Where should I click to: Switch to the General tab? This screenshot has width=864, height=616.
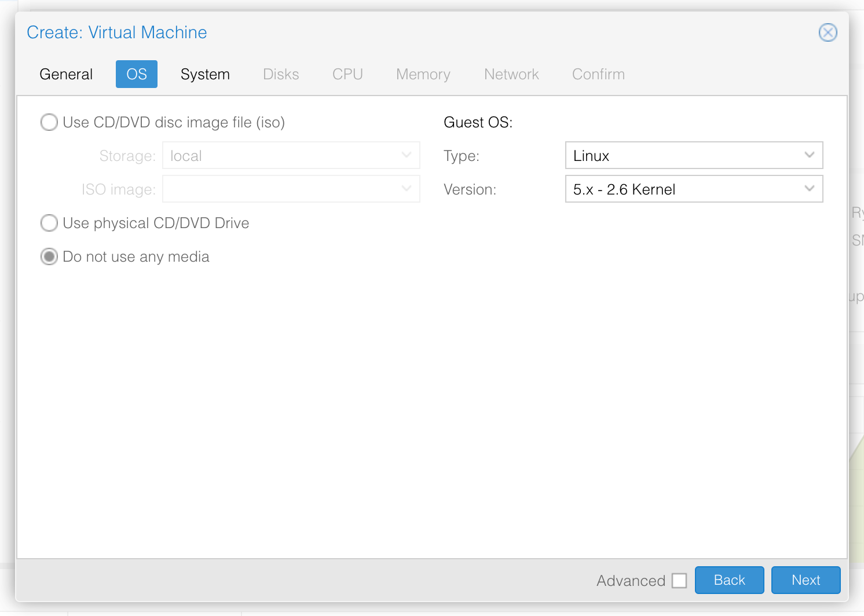(x=66, y=74)
